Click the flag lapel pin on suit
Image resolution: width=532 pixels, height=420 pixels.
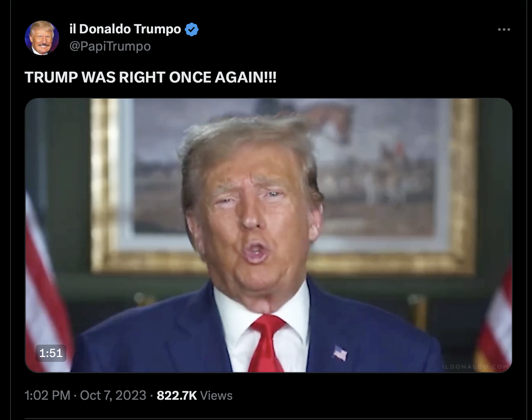(340, 353)
